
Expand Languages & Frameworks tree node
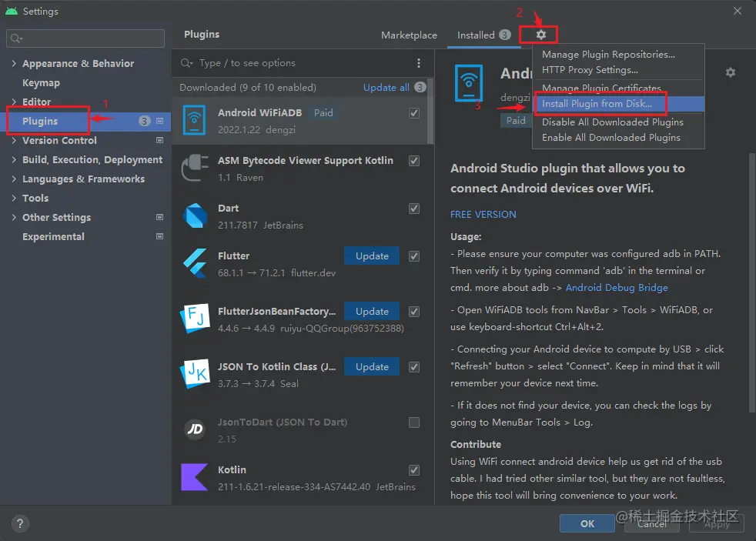tap(14, 179)
